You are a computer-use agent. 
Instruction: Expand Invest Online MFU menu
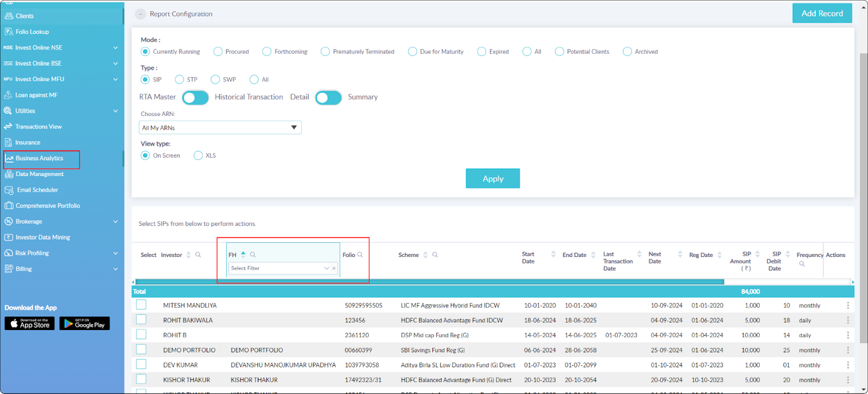[116, 79]
